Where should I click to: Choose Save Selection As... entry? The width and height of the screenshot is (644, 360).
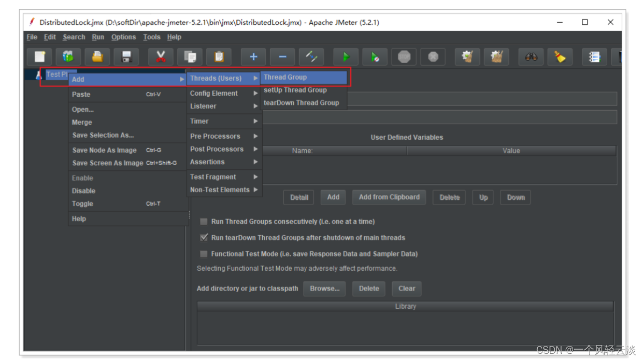pyautogui.click(x=127, y=135)
